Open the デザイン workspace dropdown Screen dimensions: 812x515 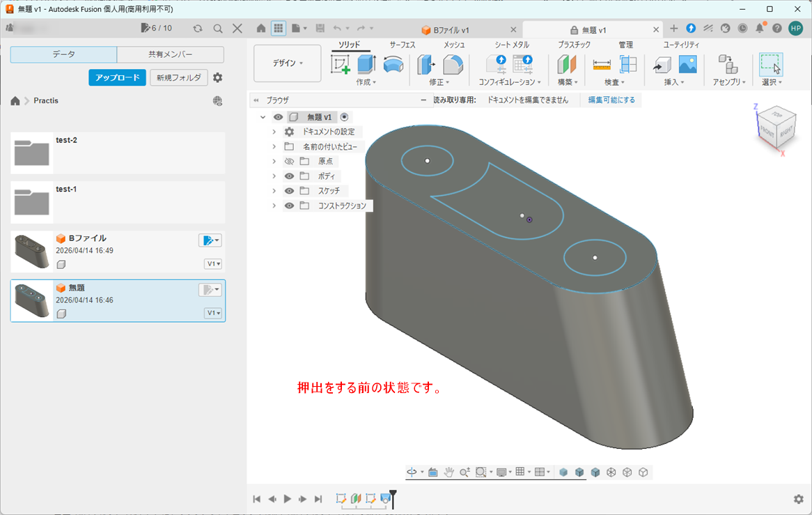pos(288,63)
